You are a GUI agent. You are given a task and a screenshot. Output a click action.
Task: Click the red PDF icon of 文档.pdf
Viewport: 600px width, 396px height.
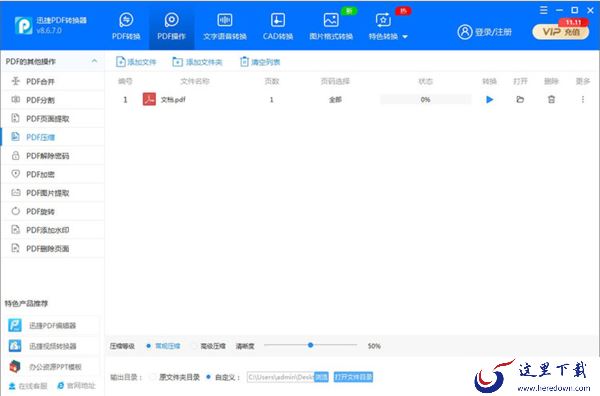[x=149, y=99]
